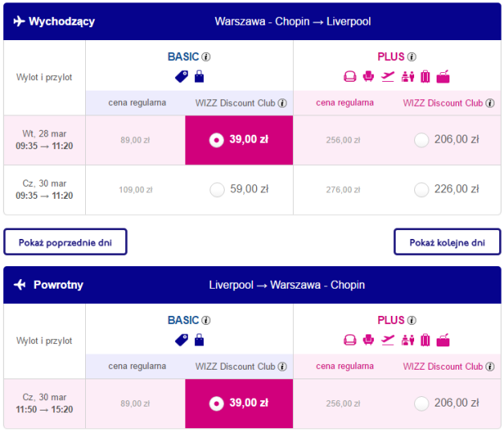504x433 pixels.
Task: Click return PLUS large cabin bag icon
Action: (x=443, y=340)
